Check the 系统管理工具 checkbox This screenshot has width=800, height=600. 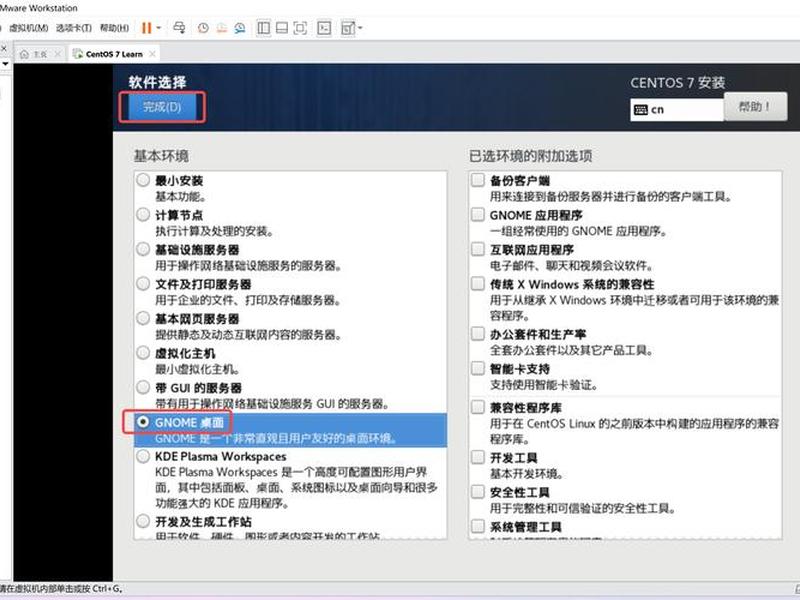478,526
